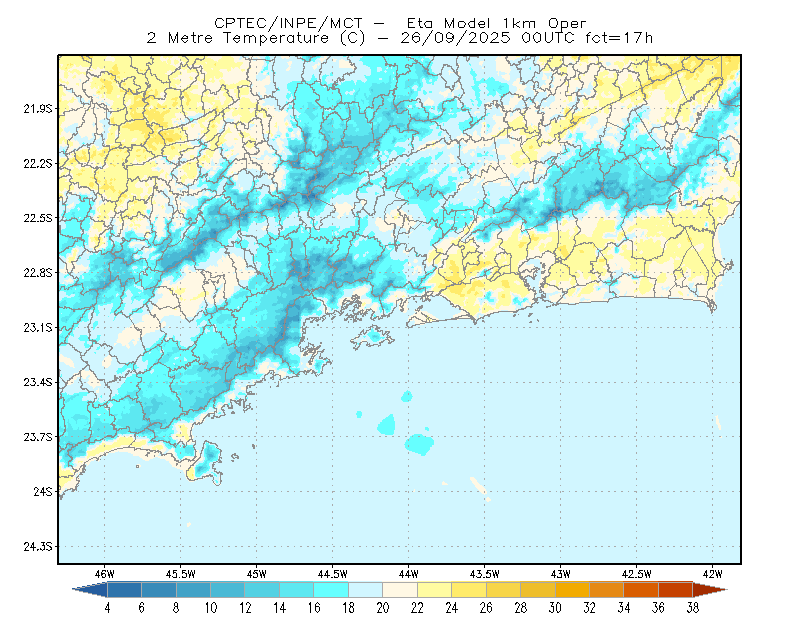The width and height of the screenshot is (800, 618).
Task: Click the dark blue left arrow of colorbar
Action: point(90,589)
